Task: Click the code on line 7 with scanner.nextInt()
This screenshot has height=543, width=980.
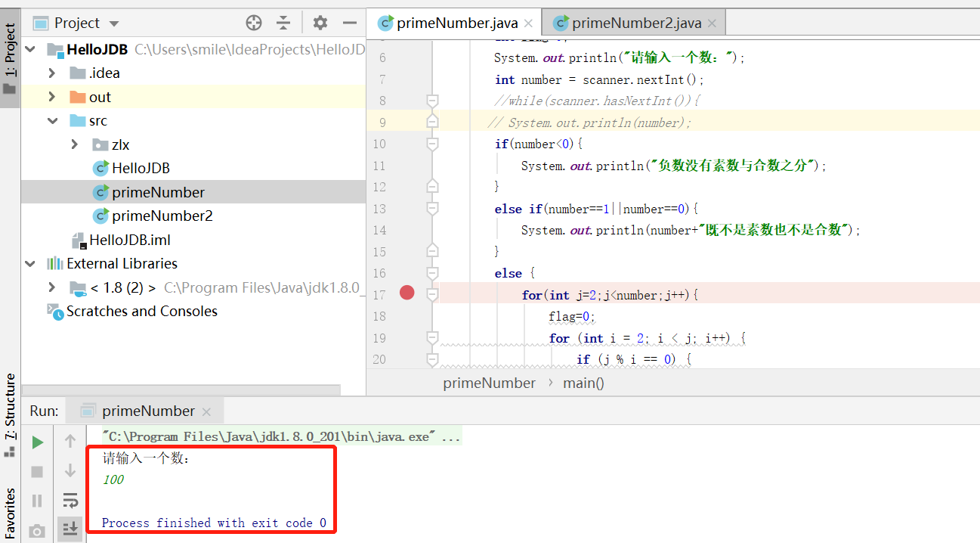Action: (x=599, y=79)
